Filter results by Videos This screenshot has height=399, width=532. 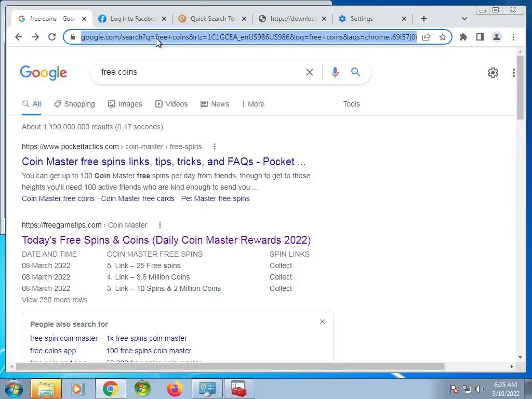[171, 104]
